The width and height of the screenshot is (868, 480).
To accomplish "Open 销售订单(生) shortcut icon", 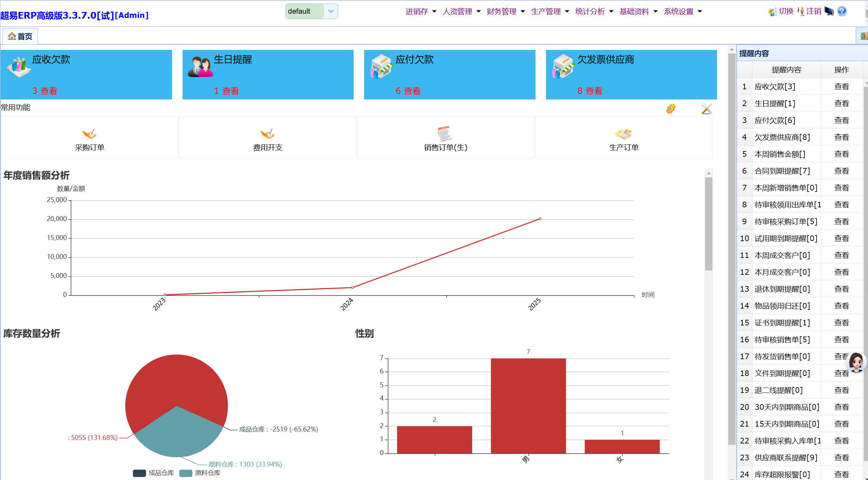I will [x=445, y=134].
